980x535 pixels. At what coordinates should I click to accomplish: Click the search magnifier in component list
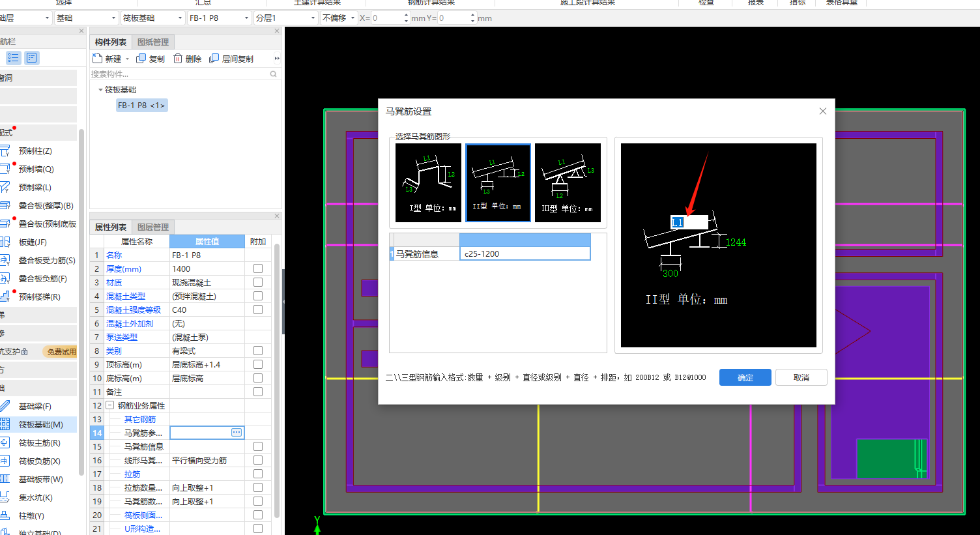pyautogui.click(x=273, y=74)
